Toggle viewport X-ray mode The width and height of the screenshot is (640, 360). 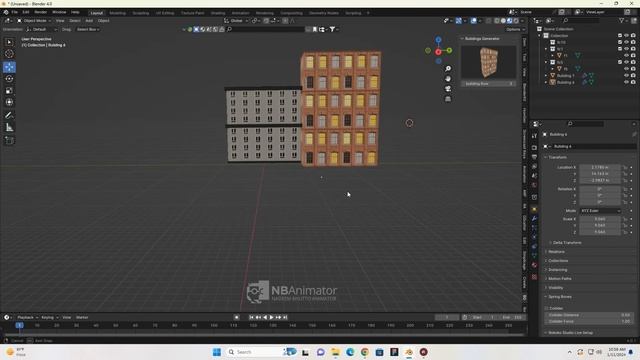pyautogui.click(x=489, y=20)
